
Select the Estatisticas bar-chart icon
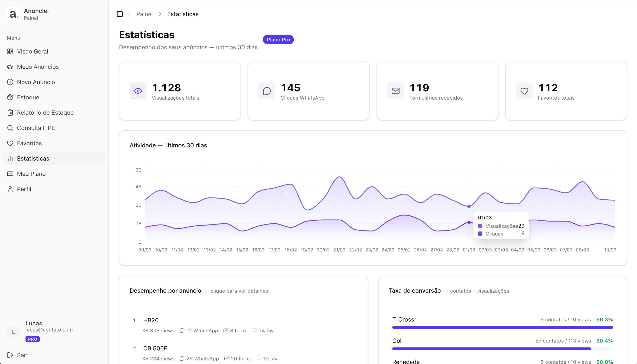10,158
